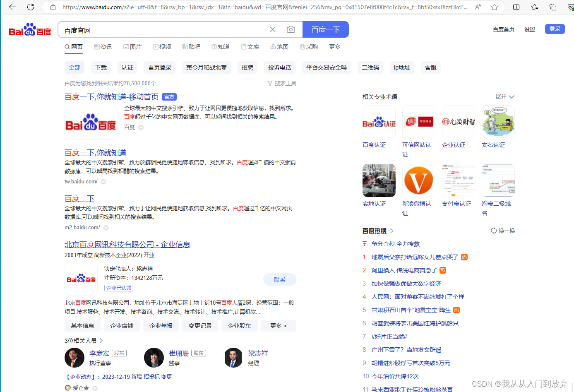Open image search via camera icon
574x392 pixels.
pyautogui.click(x=291, y=29)
